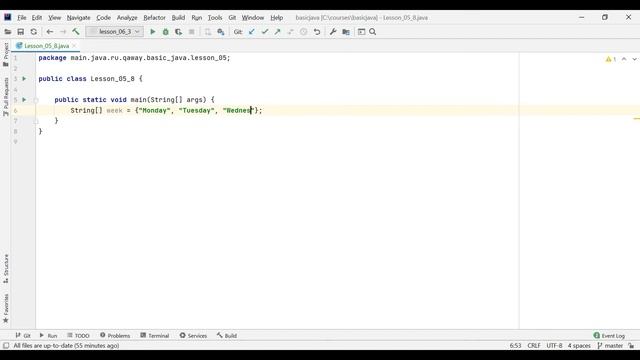Toggle the Project tool window
Screen dimensions: 640x360
6,55
